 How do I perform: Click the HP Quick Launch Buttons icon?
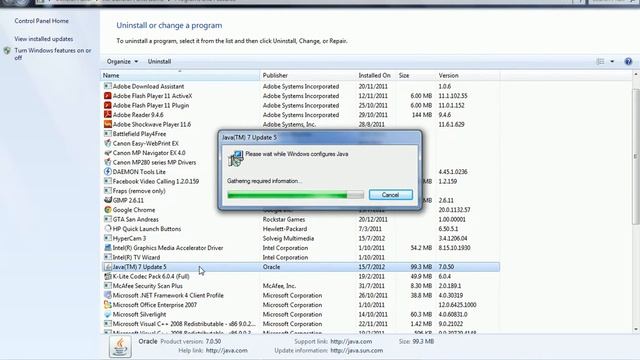point(107,229)
